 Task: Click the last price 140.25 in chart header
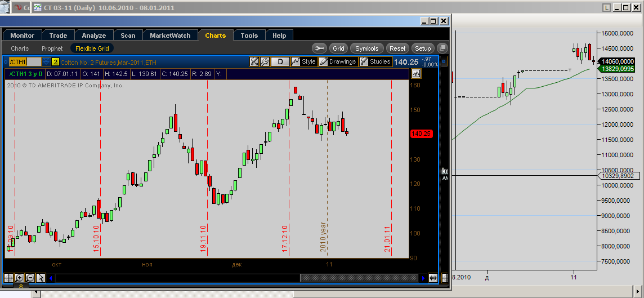coord(406,62)
